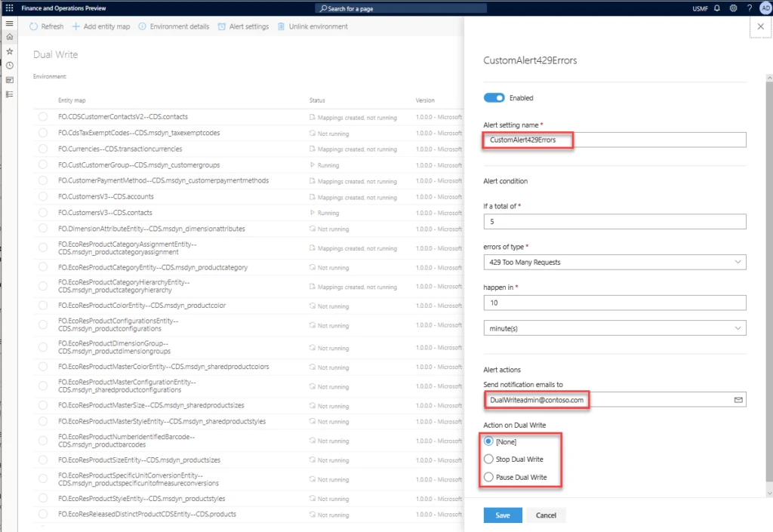Collapse navigation with the hamburger menu icon
This screenshot has width=773, height=532.
click(x=10, y=24)
